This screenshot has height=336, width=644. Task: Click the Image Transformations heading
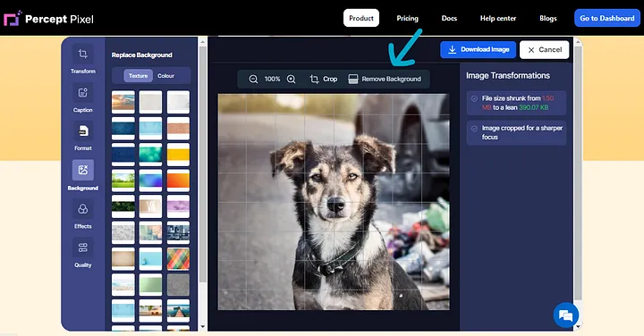pos(508,75)
